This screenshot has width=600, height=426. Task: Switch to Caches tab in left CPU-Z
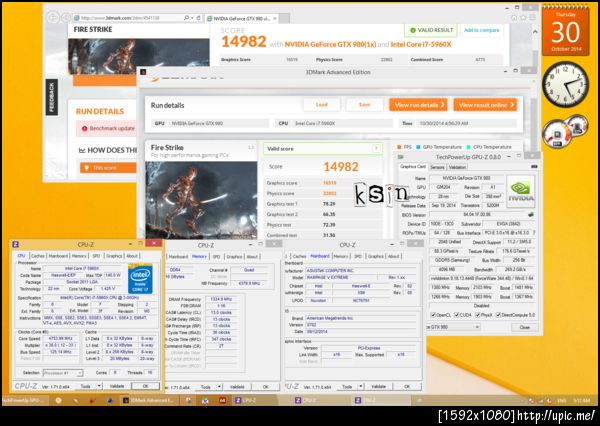click(x=38, y=256)
